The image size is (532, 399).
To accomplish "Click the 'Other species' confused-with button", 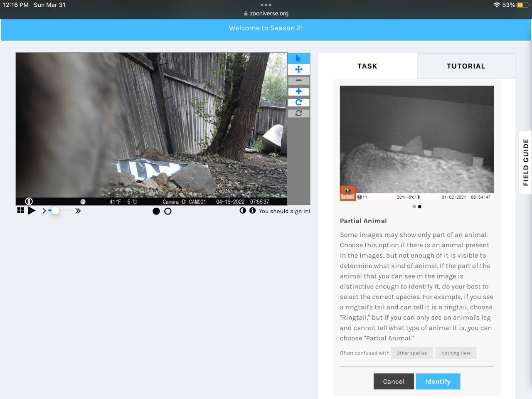I will (x=412, y=353).
